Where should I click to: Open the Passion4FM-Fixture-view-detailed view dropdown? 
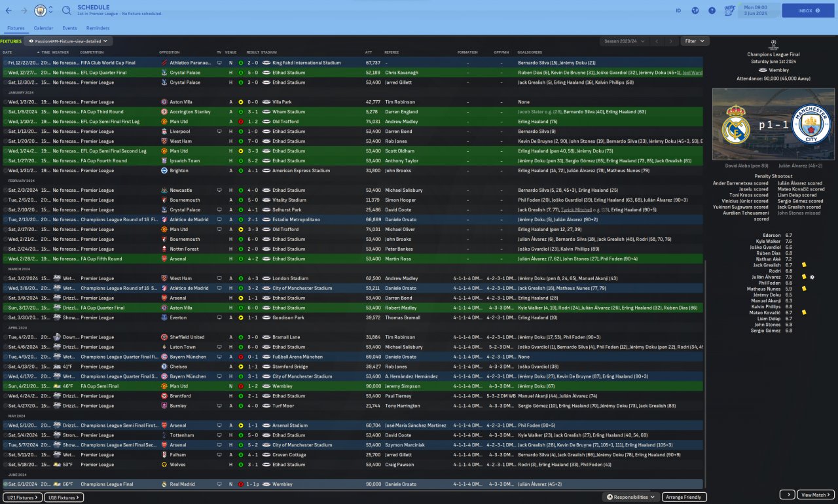click(x=68, y=41)
